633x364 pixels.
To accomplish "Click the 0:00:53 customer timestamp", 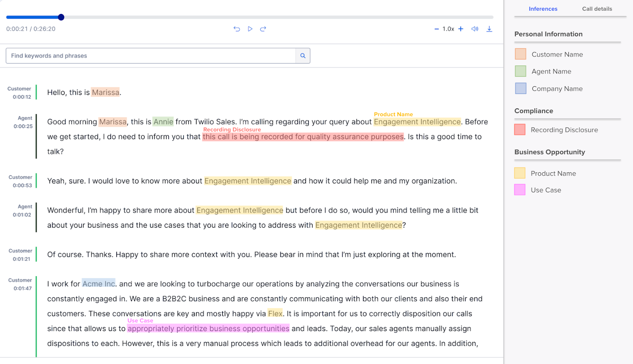I will click(22, 185).
